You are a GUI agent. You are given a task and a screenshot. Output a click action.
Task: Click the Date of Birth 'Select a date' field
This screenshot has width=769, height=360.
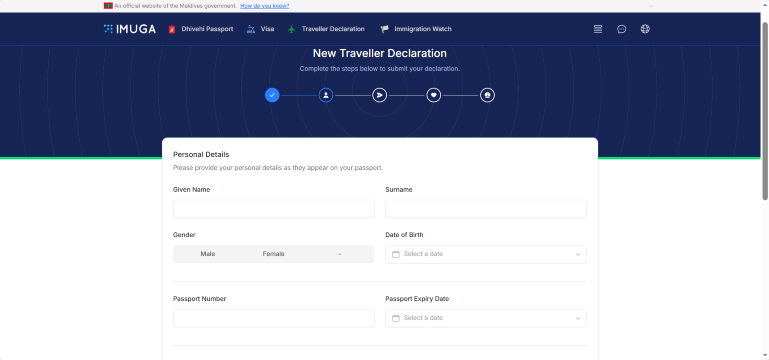[x=486, y=255]
